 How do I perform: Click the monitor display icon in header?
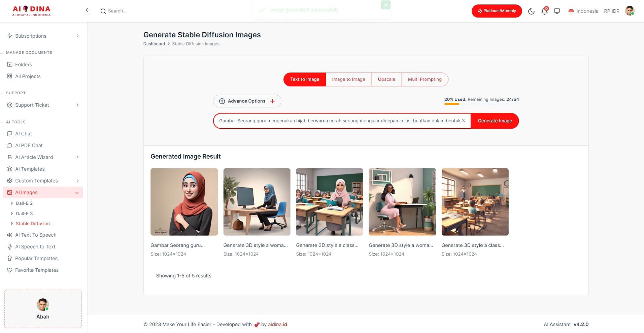[x=557, y=11]
